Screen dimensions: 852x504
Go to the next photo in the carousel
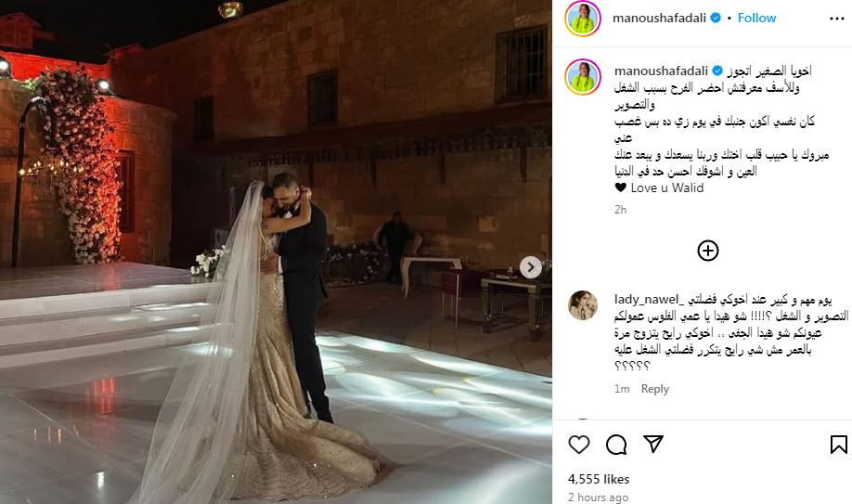(530, 267)
